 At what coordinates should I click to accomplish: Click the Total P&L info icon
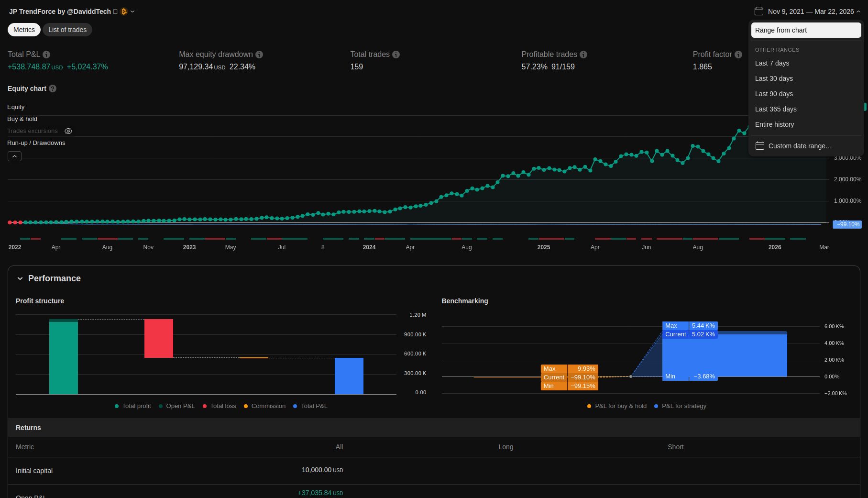tap(46, 55)
